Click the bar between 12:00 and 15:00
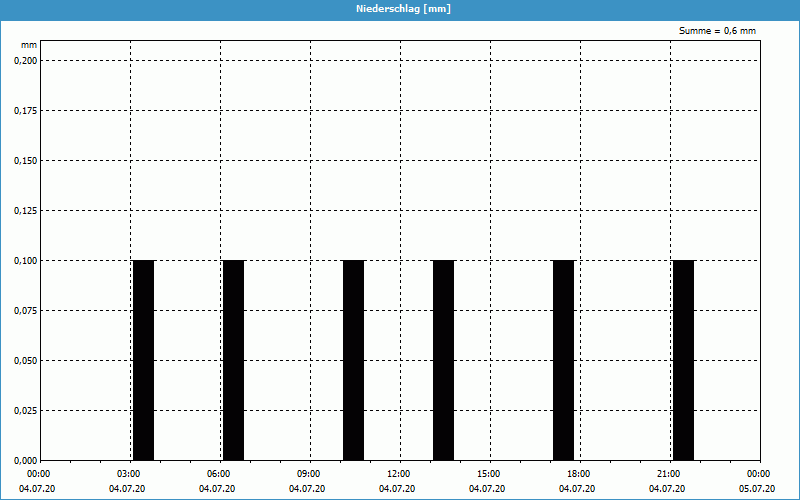 tap(443, 360)
